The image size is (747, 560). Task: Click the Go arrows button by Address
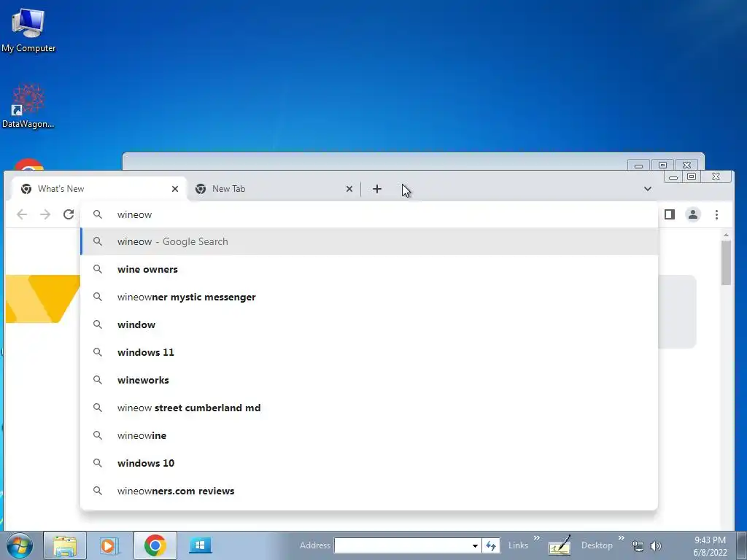(491, 545)
